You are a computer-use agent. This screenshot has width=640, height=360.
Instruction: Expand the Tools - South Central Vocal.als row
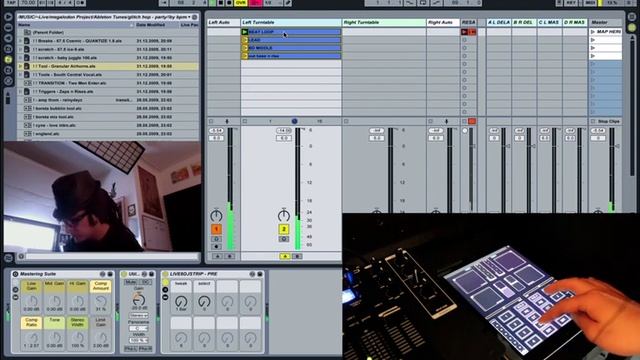(x=20, y=75)
